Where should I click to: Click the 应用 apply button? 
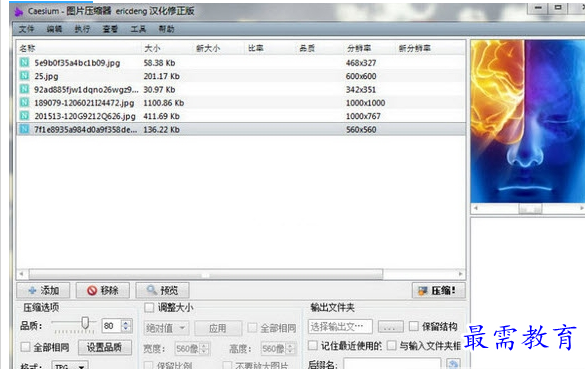click(x=218, y=328)
